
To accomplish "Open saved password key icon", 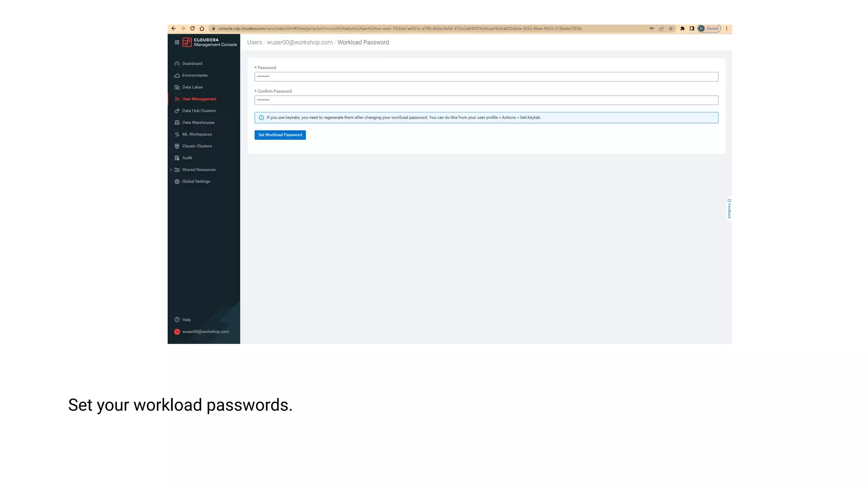I will (x=652, y=29).
